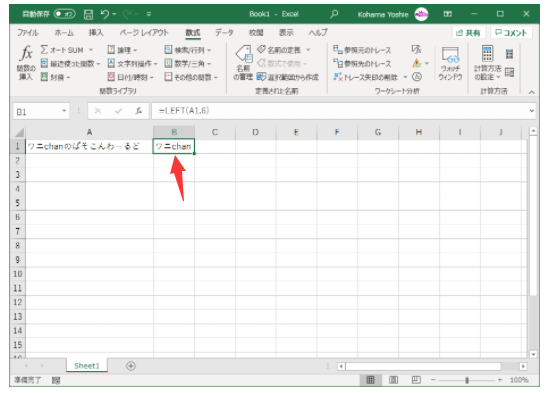The image size is (547, 393).
Task: Switch to Normal view in status bar
Action: coord(370,380)
